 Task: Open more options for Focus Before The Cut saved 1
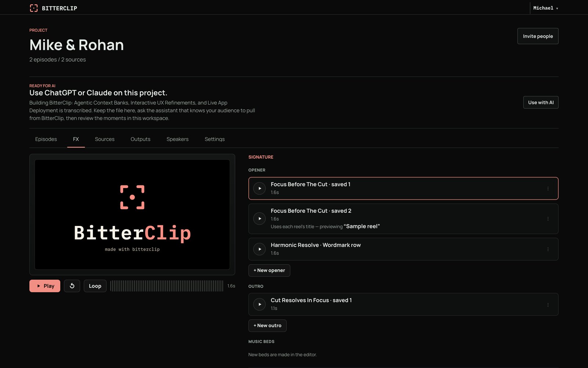pos(548,188)
